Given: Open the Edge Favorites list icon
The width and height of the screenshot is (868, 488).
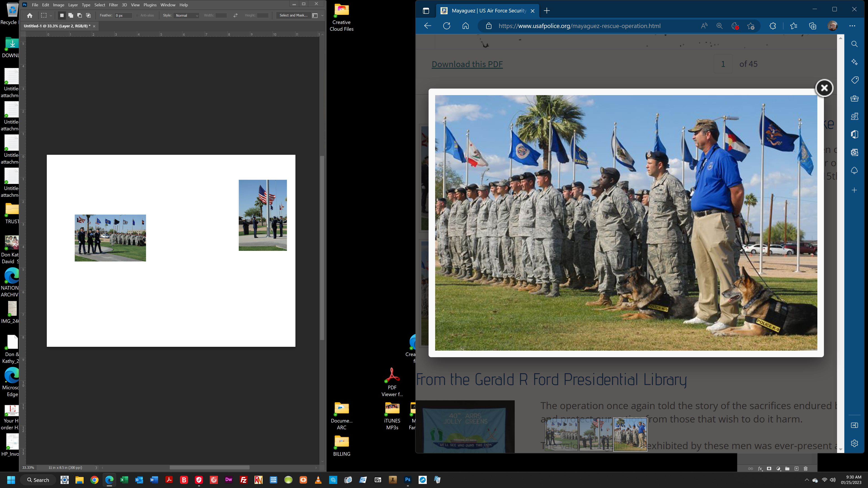Looking at the screenshot, I should click(794, 26).
